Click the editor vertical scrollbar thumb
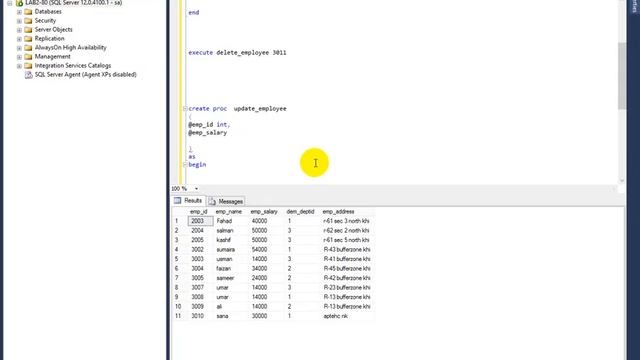Screen dimensions: 640x360 click(x=622, y=76)
